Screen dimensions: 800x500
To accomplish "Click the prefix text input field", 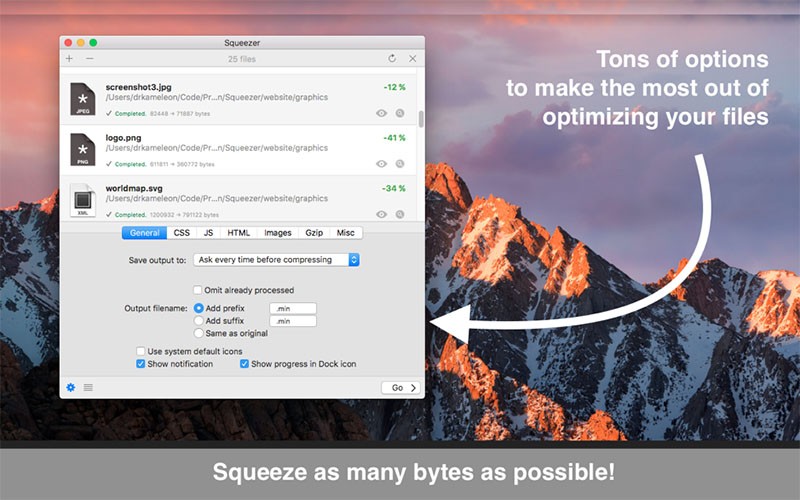I will point(293,308).
